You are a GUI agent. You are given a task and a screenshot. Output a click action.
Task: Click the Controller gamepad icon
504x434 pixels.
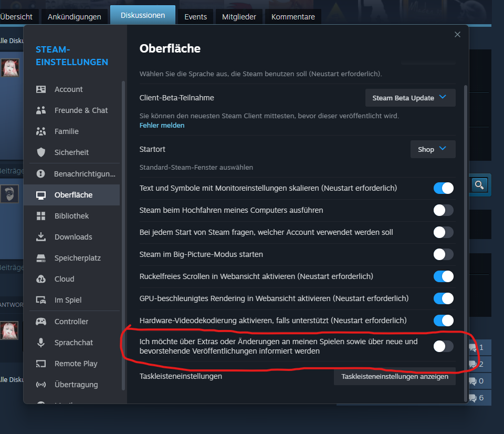(x=41, y=322)
